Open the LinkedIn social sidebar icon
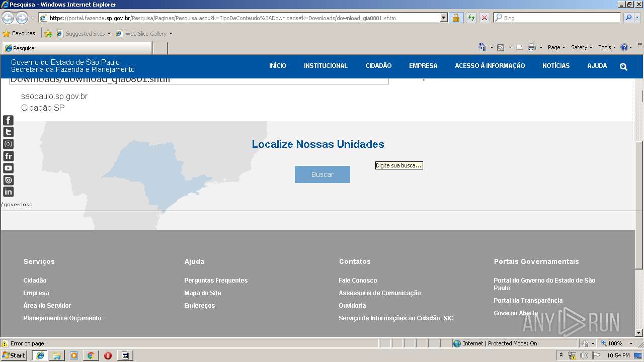The width and height of the screenshot is (644, 362). pyautogui.click(x=8, y=192)
